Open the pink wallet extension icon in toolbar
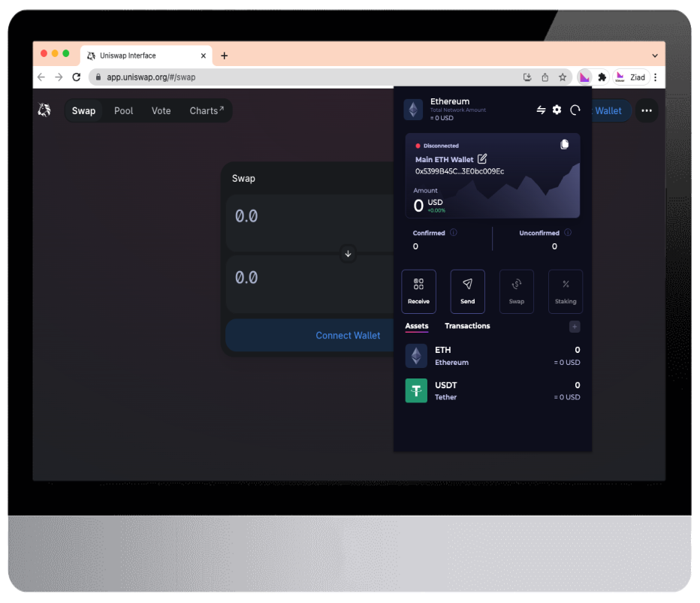The width and height of the screenshot is (700, 603). point(584,77)
